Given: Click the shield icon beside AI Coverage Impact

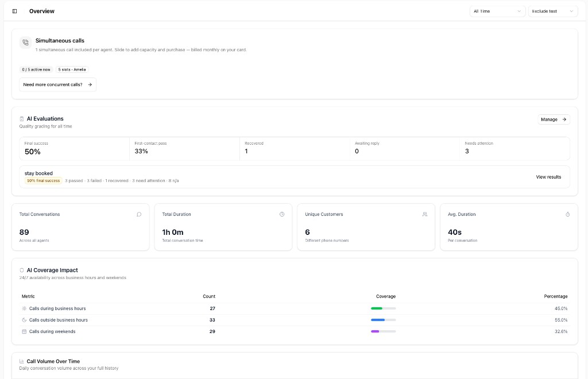Looking at the screenshot, I should pos(22,270).
